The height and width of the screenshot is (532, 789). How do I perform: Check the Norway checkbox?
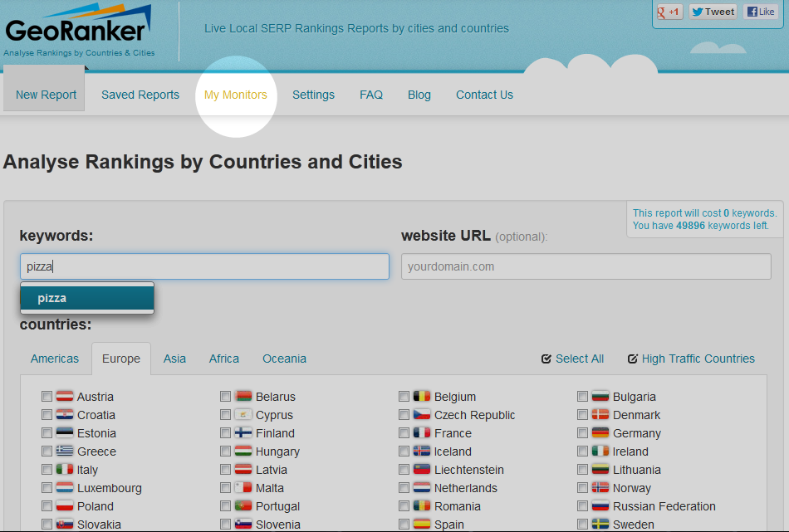[583, 488]
